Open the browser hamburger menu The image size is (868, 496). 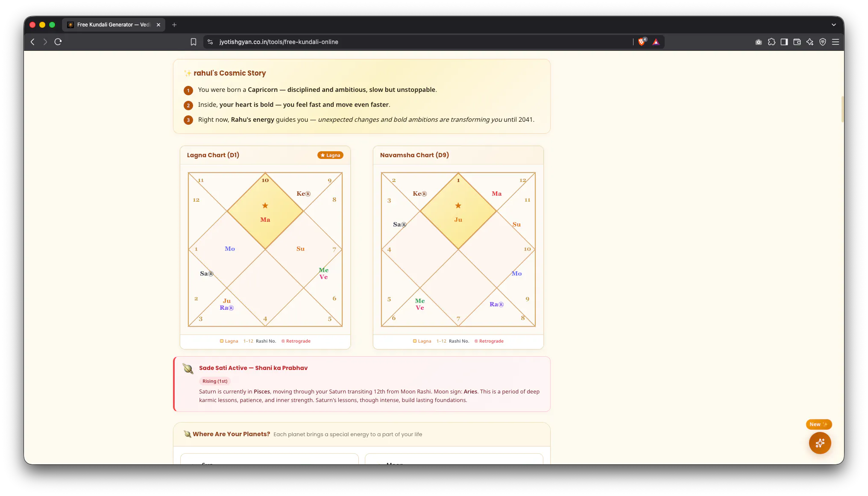pos(836,42)
